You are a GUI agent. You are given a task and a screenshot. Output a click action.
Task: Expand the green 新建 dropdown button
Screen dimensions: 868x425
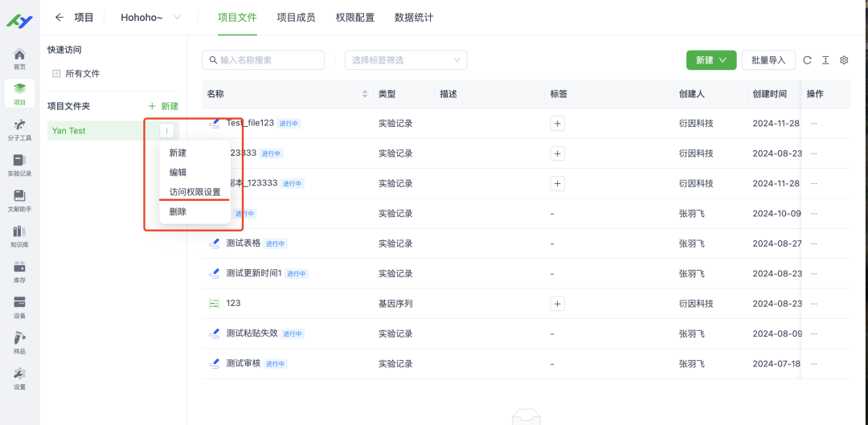710,60
